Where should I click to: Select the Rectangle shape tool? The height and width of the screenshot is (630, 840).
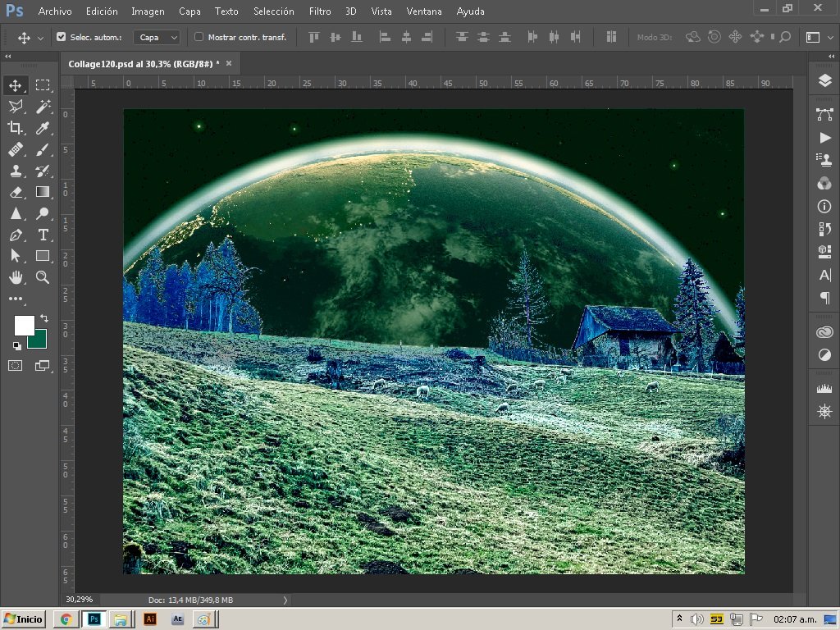(x=43, y=256)
